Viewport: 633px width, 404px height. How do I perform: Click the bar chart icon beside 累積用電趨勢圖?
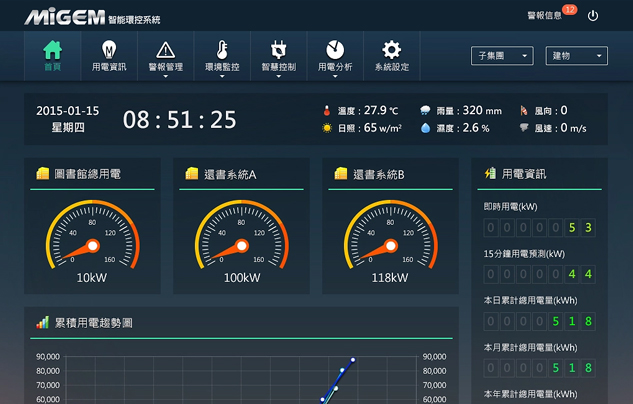pyautogui.click(x=43, y=323)
